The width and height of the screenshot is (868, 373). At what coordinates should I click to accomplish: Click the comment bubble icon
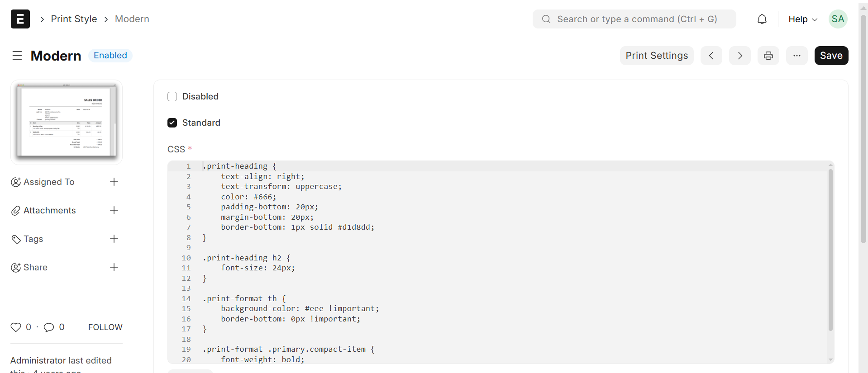pyautogui.click(x=49, y=327)
